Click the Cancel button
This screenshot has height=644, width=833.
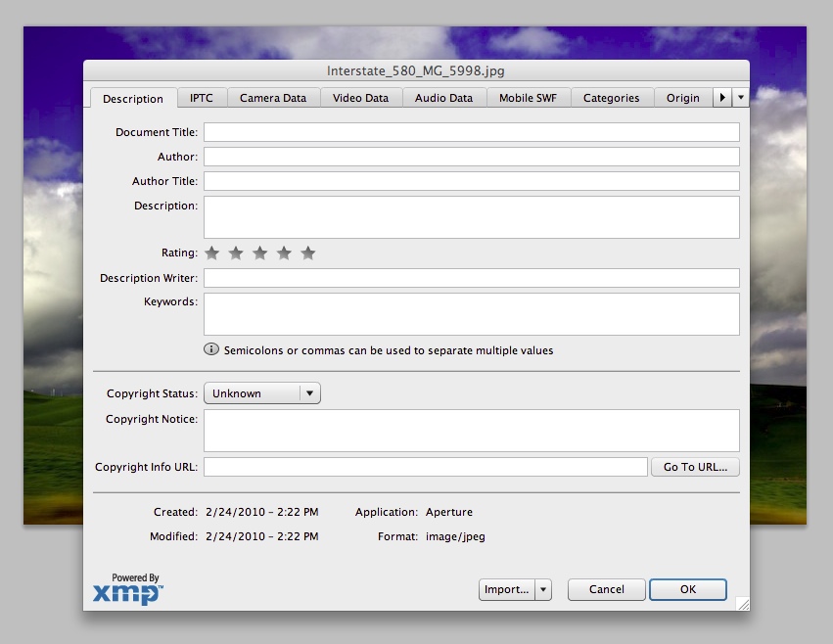(x=606, y=589)
